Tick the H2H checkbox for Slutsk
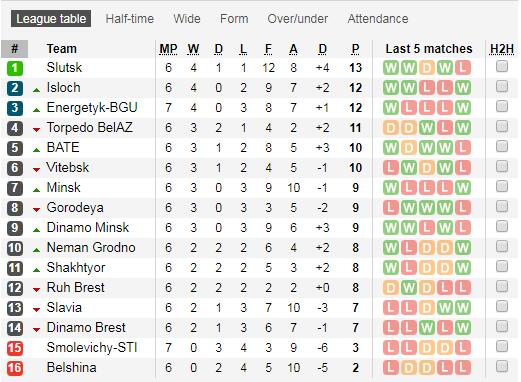The height and width of the screenshot is (382, 521). pos(502,66)
